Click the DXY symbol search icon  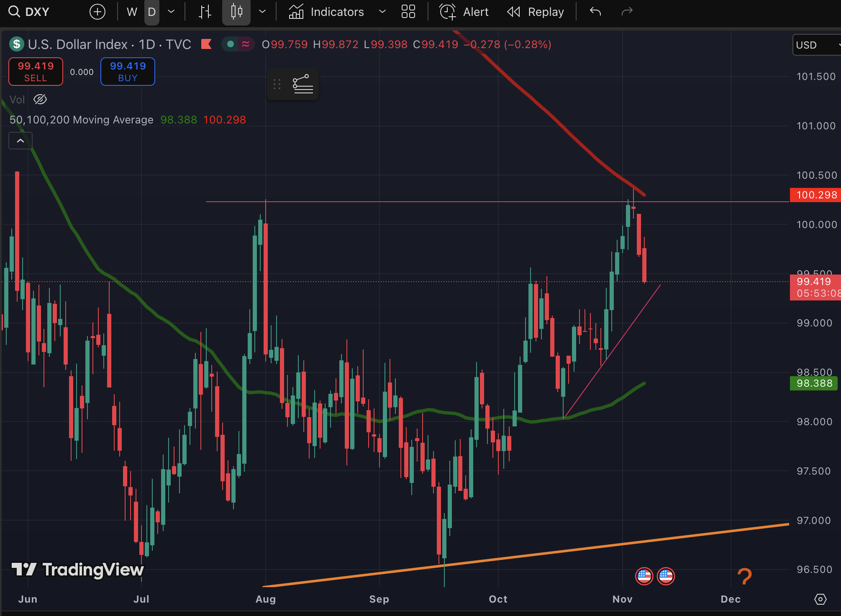14,11
